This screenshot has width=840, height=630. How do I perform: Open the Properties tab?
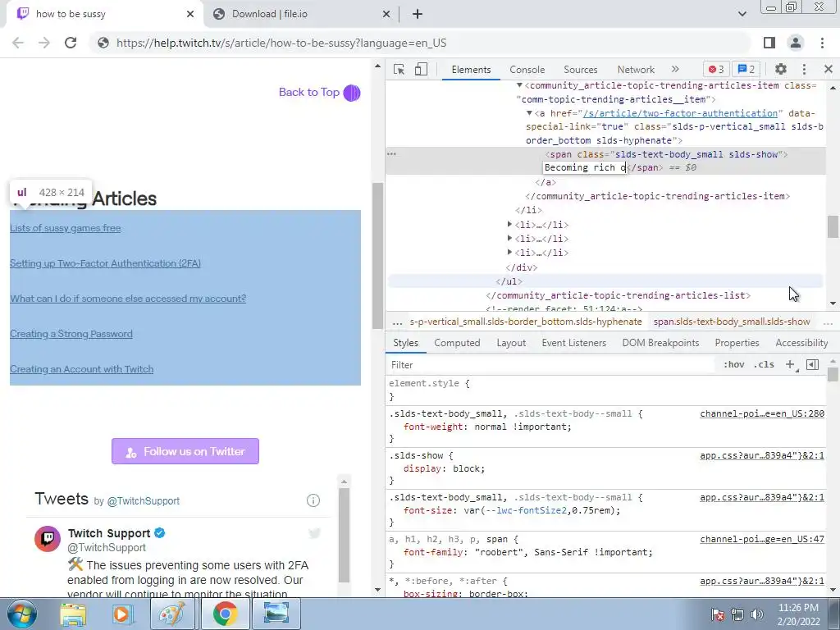(737, 343)
